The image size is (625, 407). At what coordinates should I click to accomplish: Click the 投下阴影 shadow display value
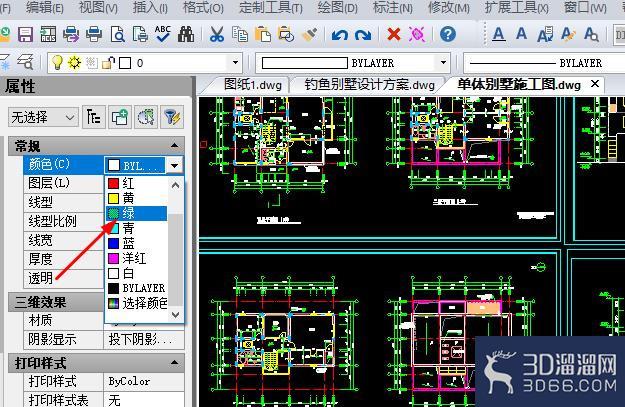pos(143,340)
